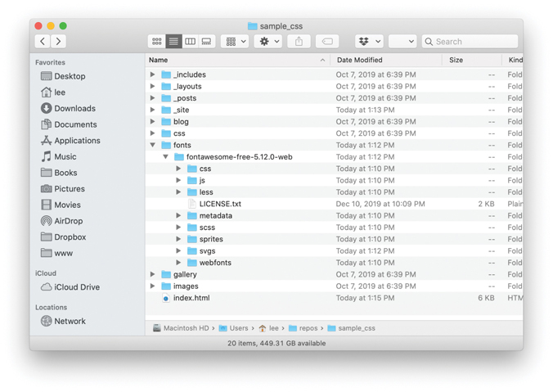The height and width of the screenshot is (392, 553).
Task: Open AirDrop from the sidebar
Action: coord(69,221)
